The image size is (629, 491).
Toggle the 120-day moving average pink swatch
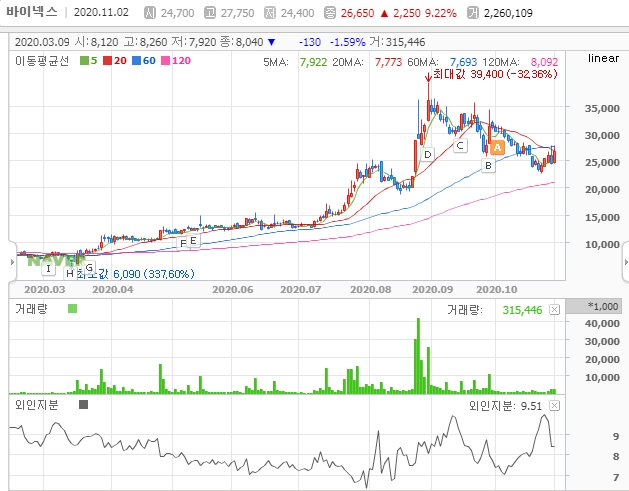pos(165,61)
